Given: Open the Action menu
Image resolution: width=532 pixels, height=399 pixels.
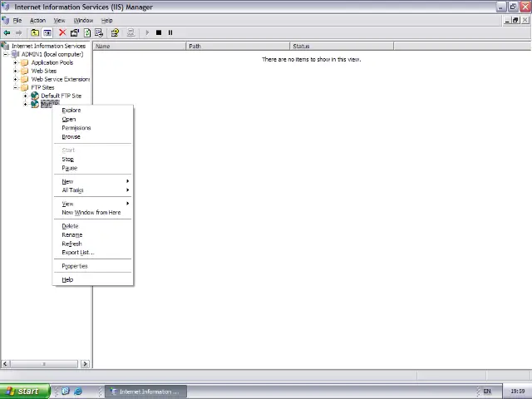Looking at the screenshot, I should (x=37, y=20).
